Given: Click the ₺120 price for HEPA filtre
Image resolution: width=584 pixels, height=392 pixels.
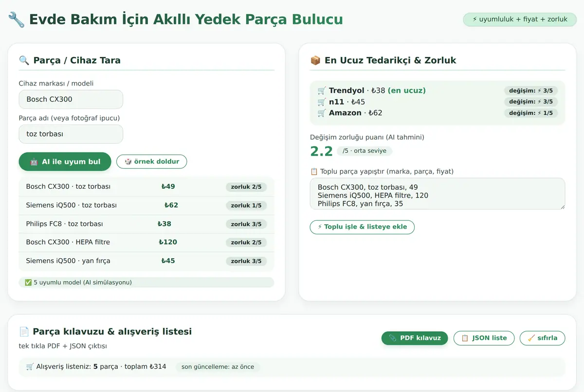Looking at the screenshot, I should pos(168,242).
